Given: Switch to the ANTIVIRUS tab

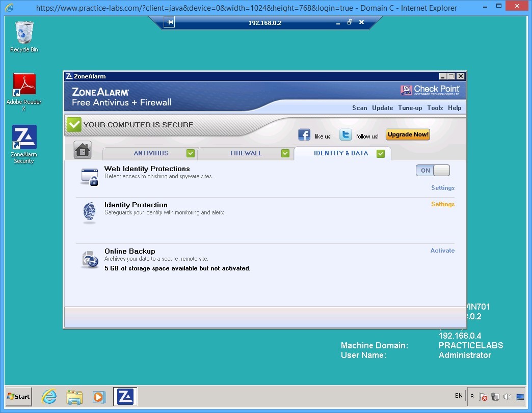Looking at the screenshot, I should pyautogui.click(x=150, y=153).
